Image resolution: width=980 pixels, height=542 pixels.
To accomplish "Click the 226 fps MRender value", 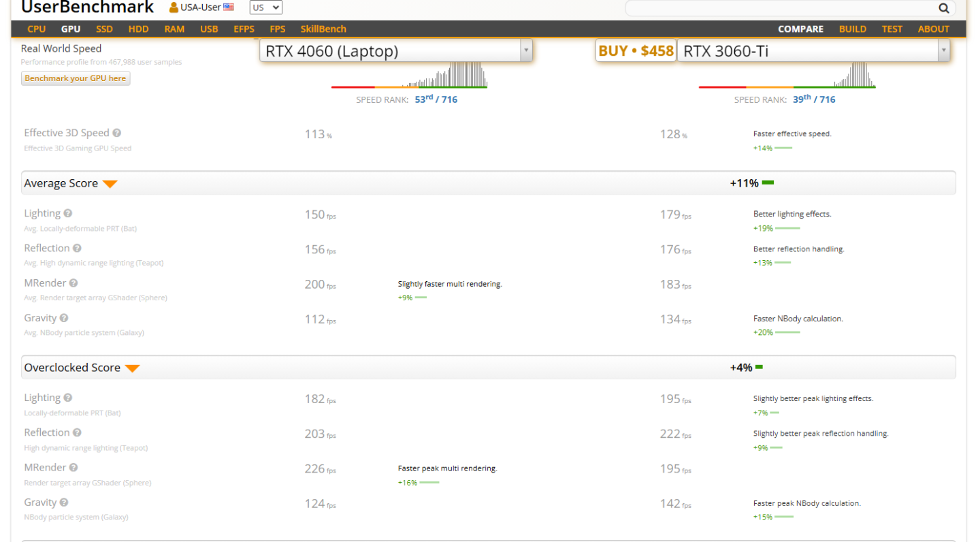I will click(x=320, y=468).
